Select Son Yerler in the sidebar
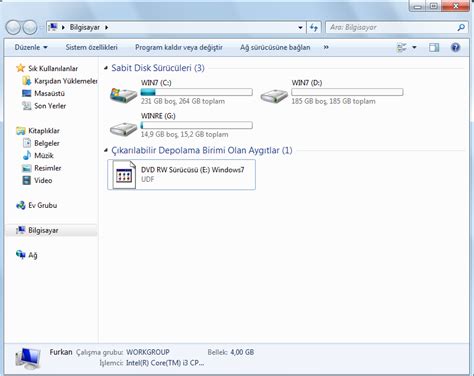The width and height of the screenshot is (474, 376). [50, 106]
